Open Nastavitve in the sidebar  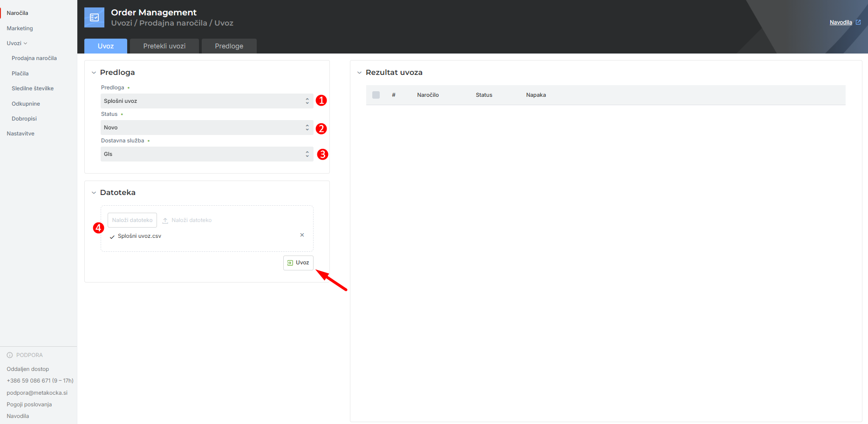point(21,134)
